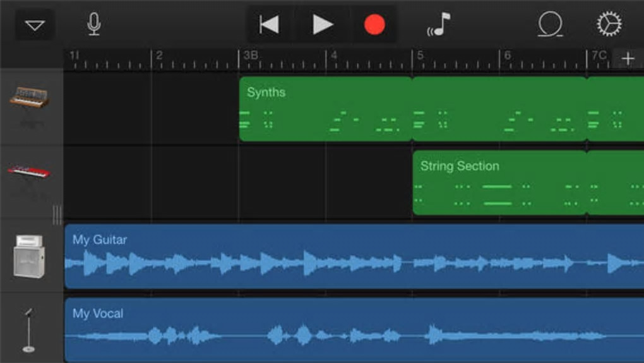Toggle the metronome note icon
Viewport: 644px width, 363px height.
tap(439, 24)
